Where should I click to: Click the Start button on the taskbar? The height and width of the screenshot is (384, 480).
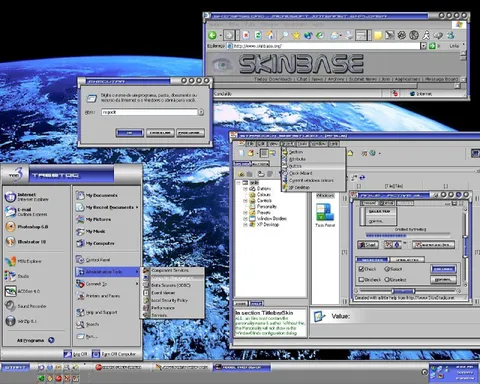pyautogui.click(x=15, y=367)
